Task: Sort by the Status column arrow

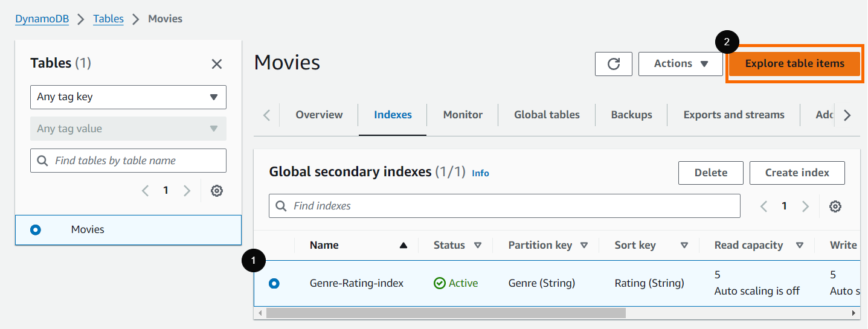Action: 478,245
